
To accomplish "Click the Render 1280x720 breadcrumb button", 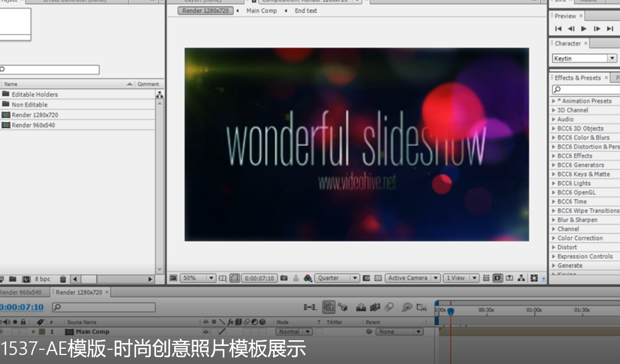I will click(206, 11).
